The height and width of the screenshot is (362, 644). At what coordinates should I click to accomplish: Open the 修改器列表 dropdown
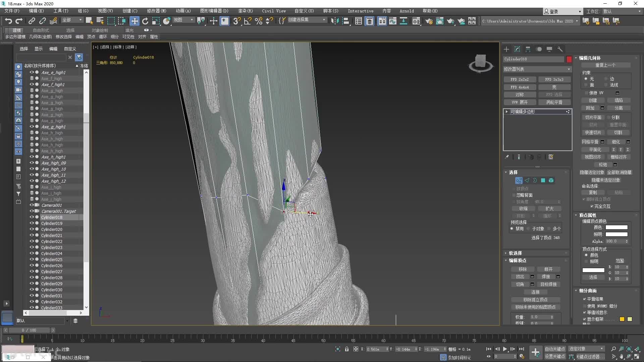click(x=537, y=69)
